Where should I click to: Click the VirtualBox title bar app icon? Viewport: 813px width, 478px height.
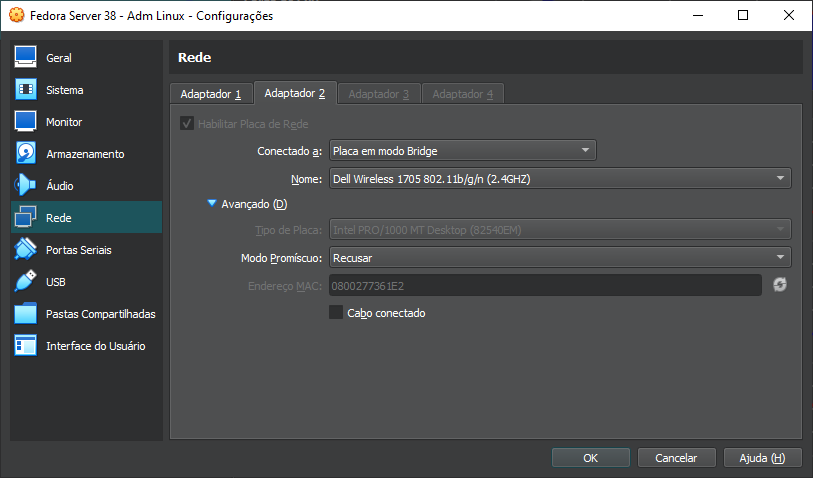coord(17,15)
